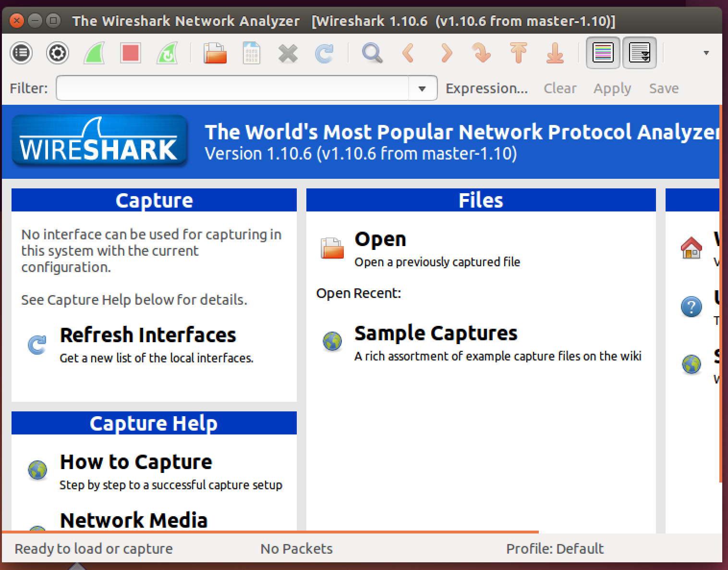Click the horizontal scrollbar above the status bar
728x570 pixels.
pos(270,532)
